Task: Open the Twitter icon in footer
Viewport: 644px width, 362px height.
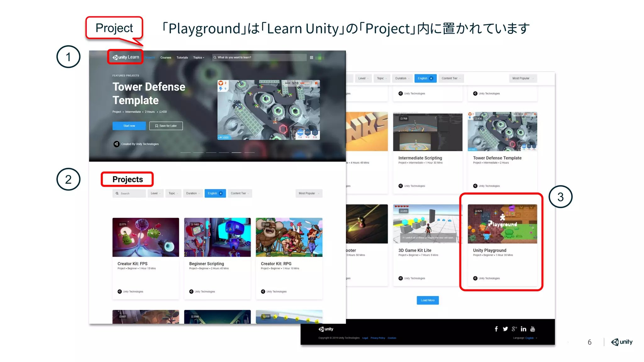Action: click(x=505, y=329)
